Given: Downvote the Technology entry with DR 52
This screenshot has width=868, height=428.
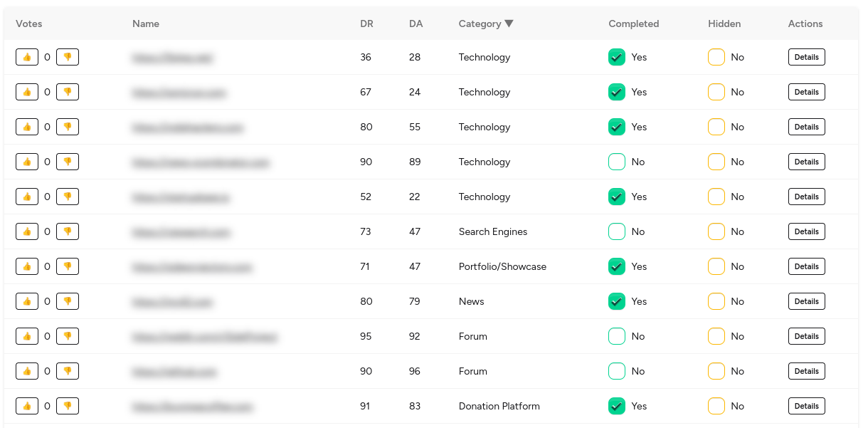Looking at the screenshot, I should coord(68,197).
